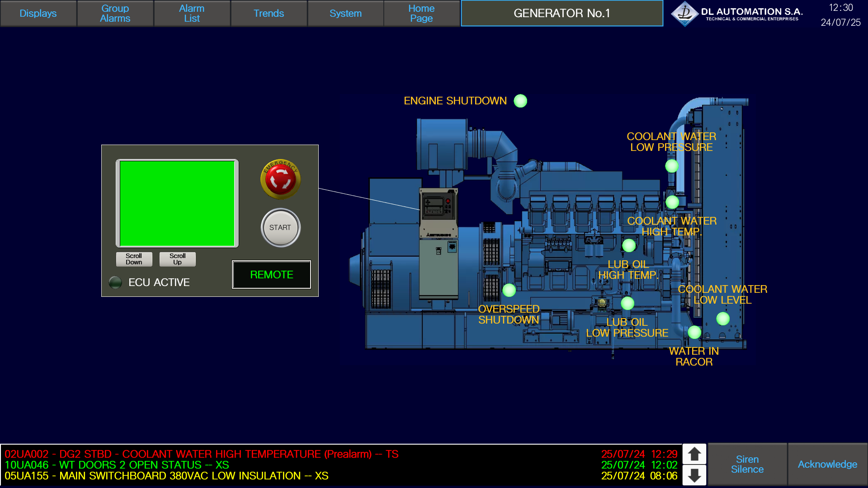Click the Coolant Water Low Pressure indicator

click(x=672, y=166)
